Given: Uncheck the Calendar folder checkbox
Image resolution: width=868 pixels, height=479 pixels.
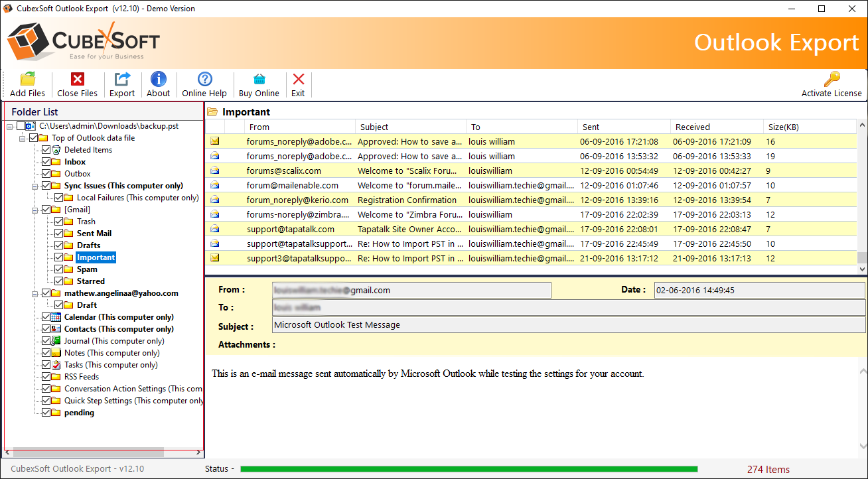Looking at the screenshot, I should tap(46, 317).
